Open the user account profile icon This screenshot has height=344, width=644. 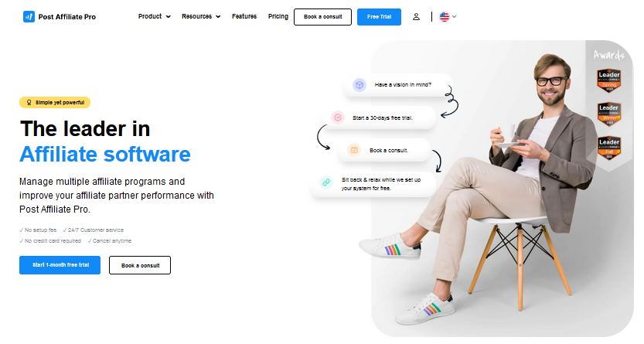click(416, 17)
